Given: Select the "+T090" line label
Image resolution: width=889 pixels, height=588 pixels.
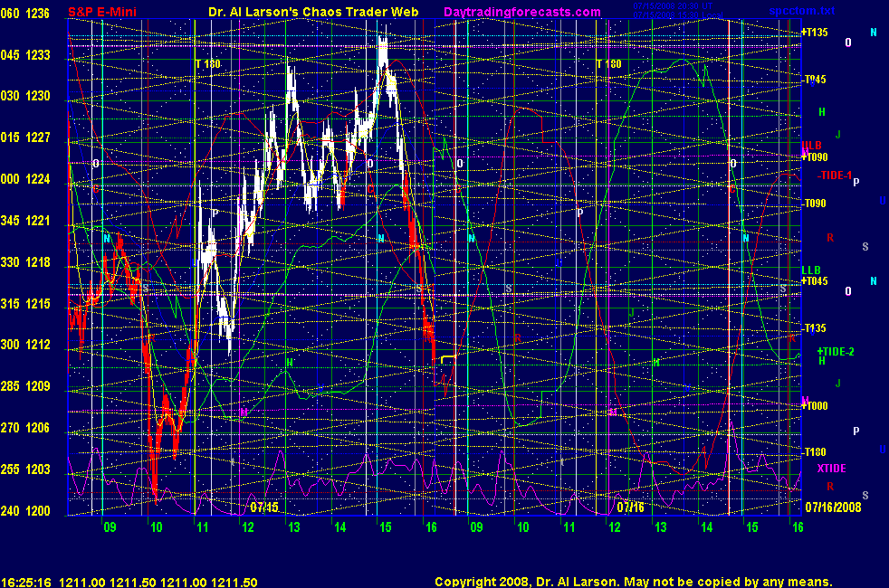Looking at the screenshot, I should click(814, 156).
